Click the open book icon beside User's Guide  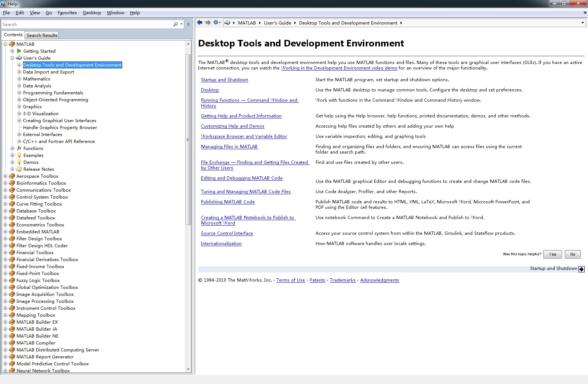(x=19, y=58)
